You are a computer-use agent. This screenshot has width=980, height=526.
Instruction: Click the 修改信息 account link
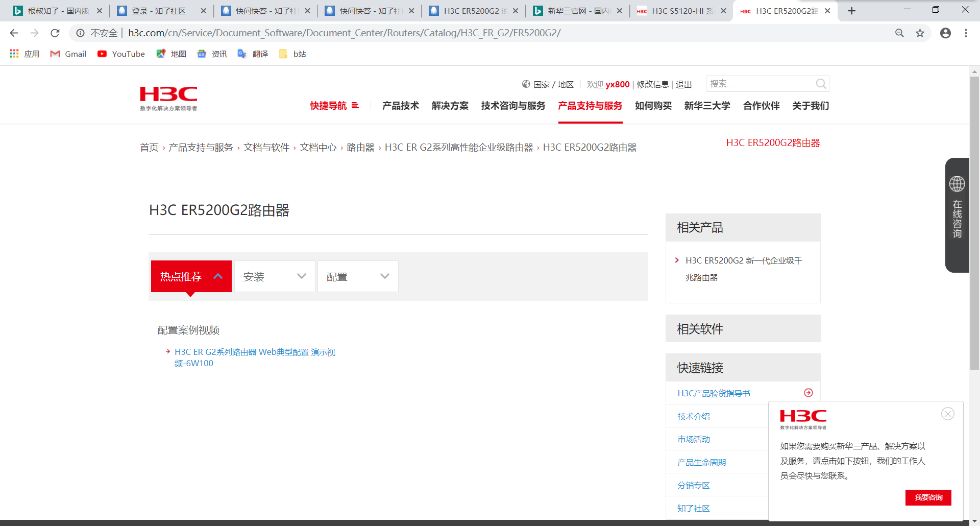pyautogui.click(x=652, y=84)
